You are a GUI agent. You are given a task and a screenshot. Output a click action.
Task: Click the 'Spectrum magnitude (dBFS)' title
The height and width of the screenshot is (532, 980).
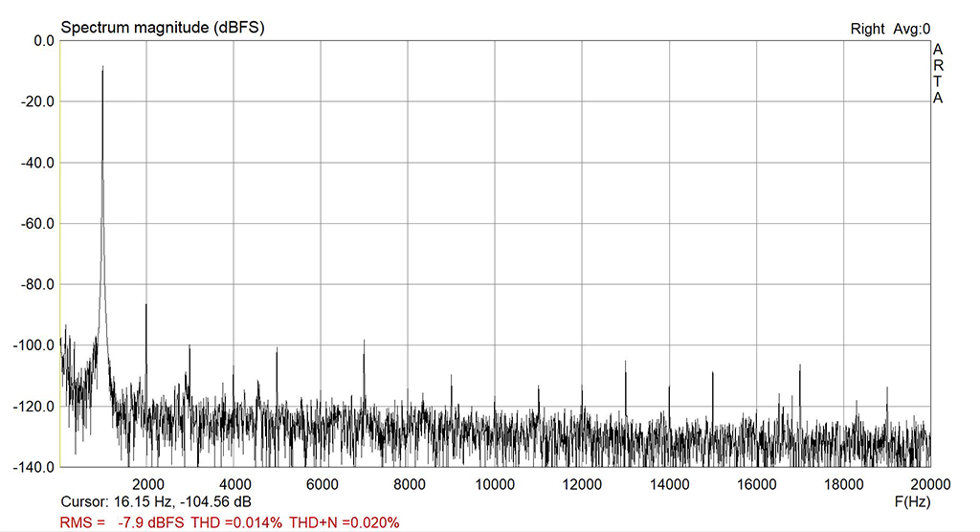click(163, 28)
